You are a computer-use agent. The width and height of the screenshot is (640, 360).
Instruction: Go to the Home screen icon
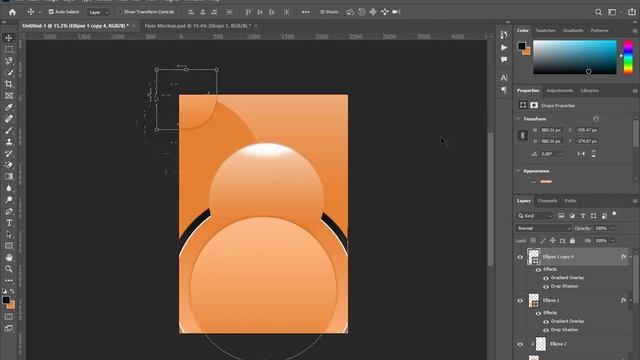point(12,12)
